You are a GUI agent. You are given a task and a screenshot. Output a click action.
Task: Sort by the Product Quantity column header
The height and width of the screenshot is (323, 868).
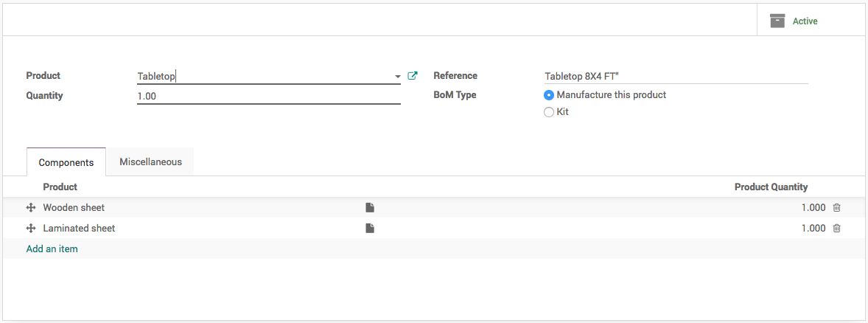tap(771, 187)
